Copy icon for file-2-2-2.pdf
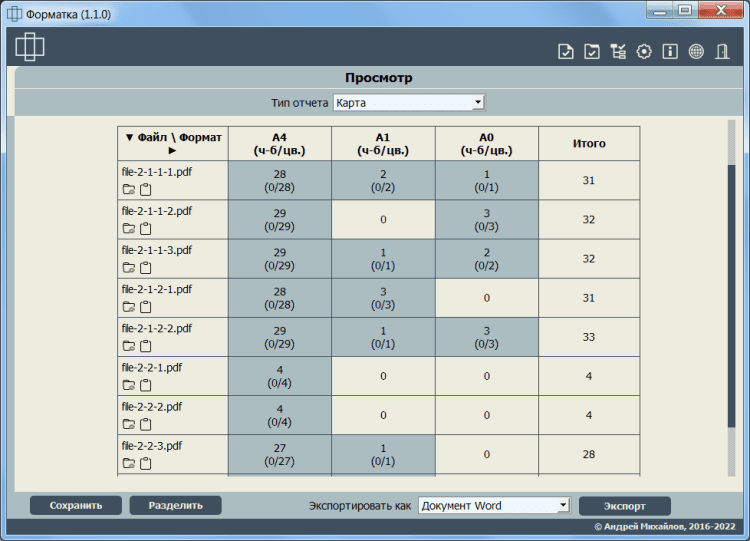Screen dimensions: 750x541 coord(145,424)
